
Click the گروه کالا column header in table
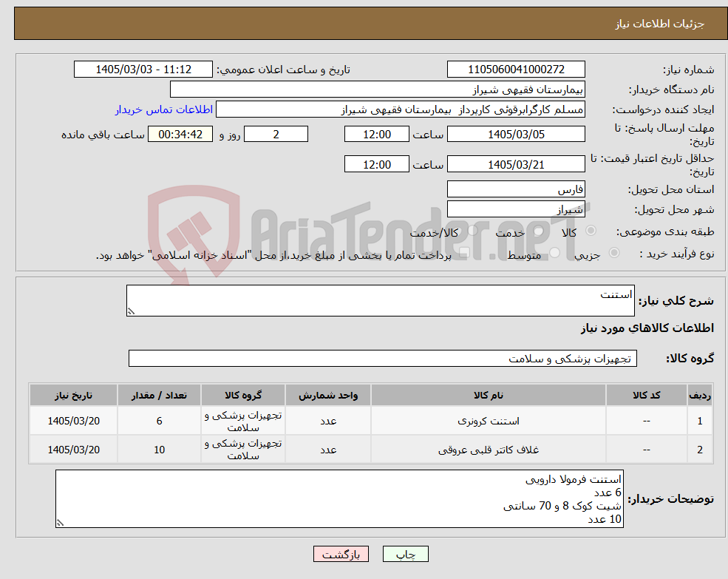click(x=243, y=395)
